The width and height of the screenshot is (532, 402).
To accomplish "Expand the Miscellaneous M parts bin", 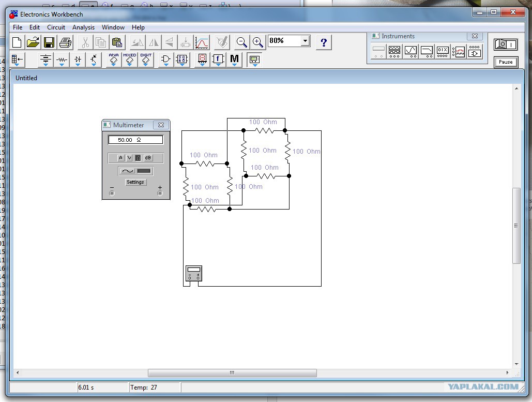I will pos(234,60).
